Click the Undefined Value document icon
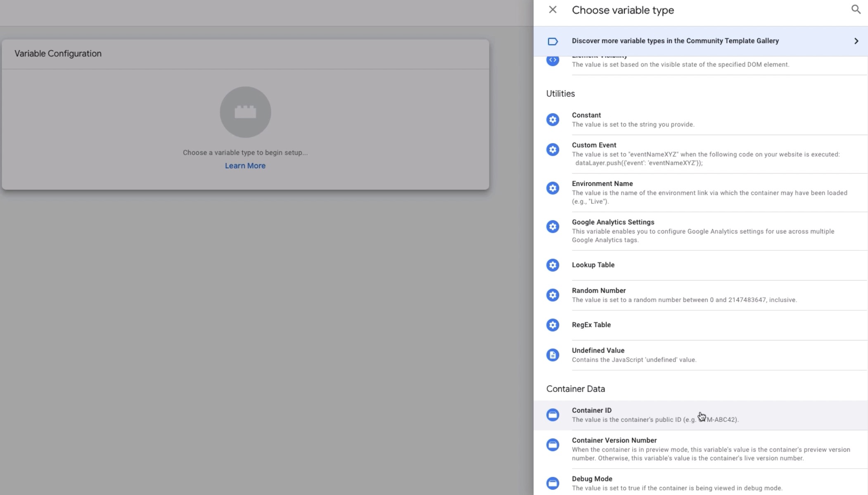Screen dimensions: 868x495 (x=553, y=355)
